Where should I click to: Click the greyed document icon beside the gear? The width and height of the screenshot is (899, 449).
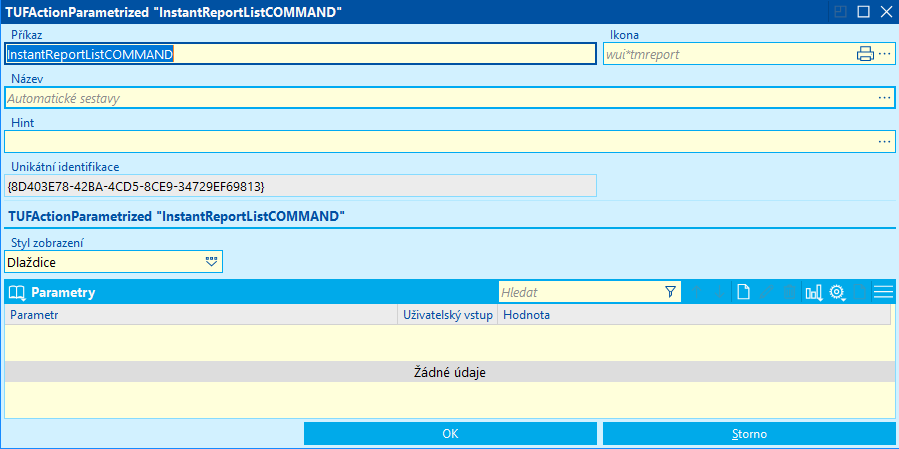[860, 292]
